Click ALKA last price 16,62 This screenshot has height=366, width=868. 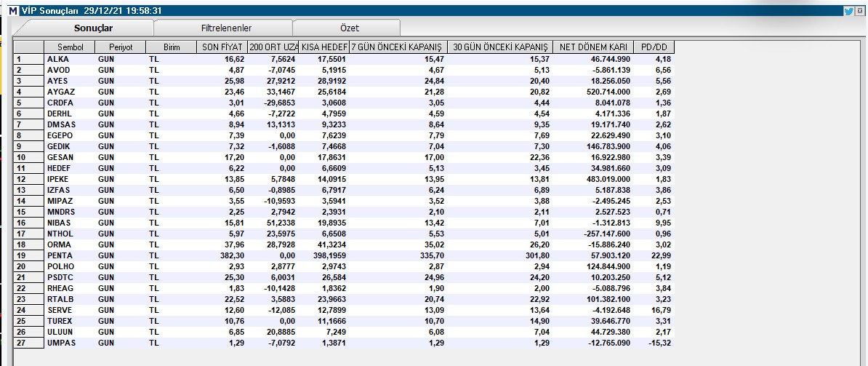pyautogui.click(x=233, y=59)
